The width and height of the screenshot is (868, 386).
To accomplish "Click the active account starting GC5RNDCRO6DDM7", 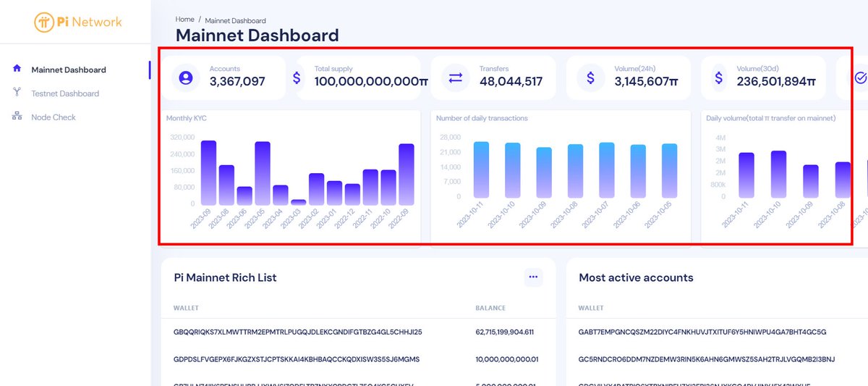I will point(707,359).
